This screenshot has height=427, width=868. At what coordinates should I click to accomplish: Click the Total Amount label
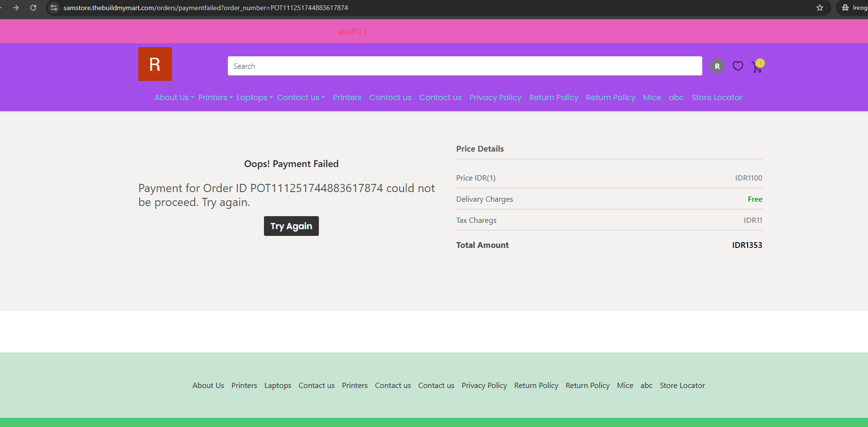coord(482,245)
